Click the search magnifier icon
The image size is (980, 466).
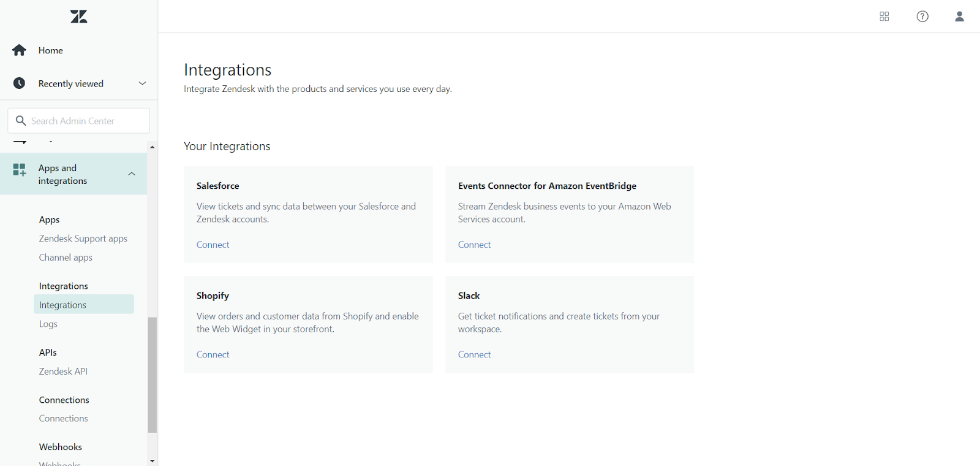coord(21,121)
